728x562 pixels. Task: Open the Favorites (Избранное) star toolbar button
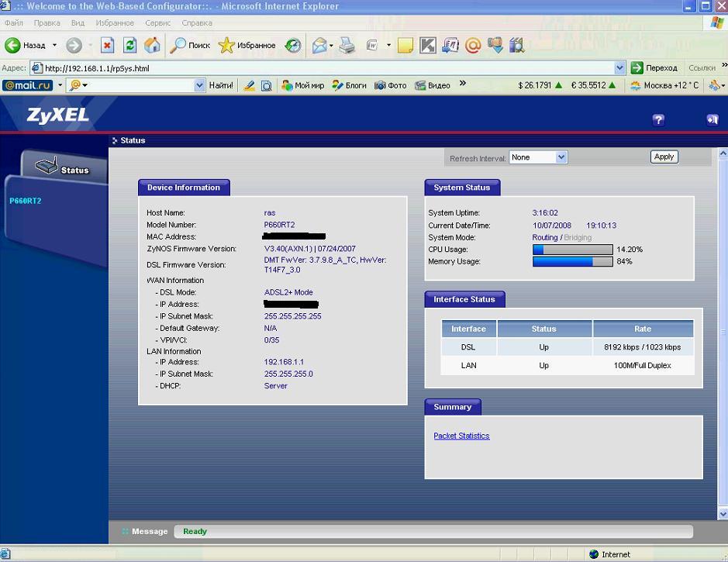click(x=247, y=46)
